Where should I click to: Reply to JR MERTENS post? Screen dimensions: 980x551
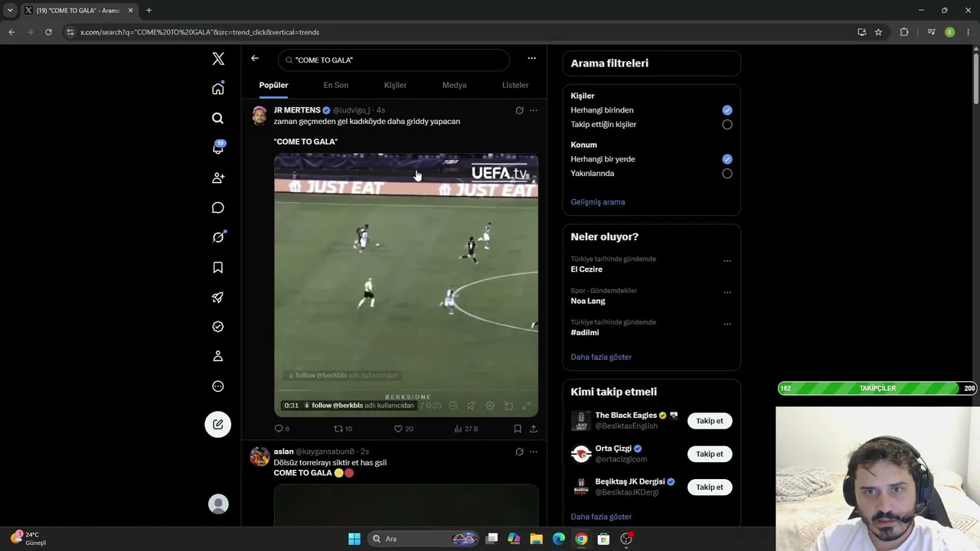(282, 429)
